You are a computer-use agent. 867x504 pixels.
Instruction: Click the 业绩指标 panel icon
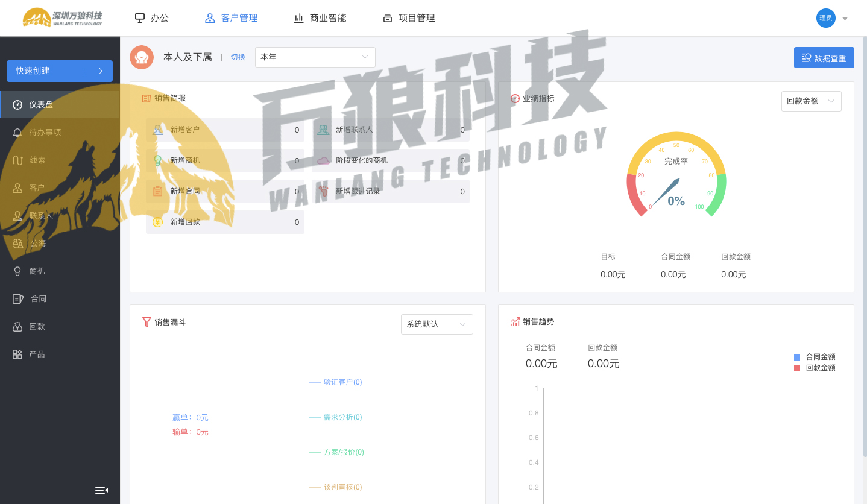click(x=515, y=98)
